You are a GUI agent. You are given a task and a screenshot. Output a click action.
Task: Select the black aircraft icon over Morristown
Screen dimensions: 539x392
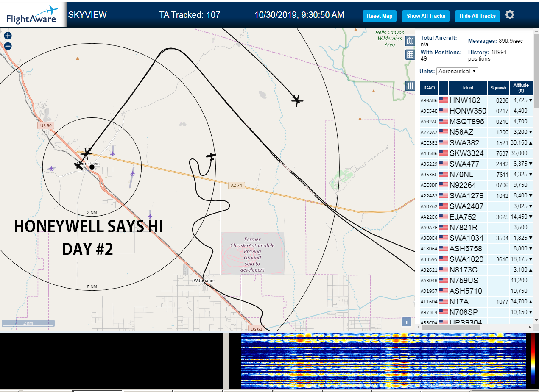[87, 153]
